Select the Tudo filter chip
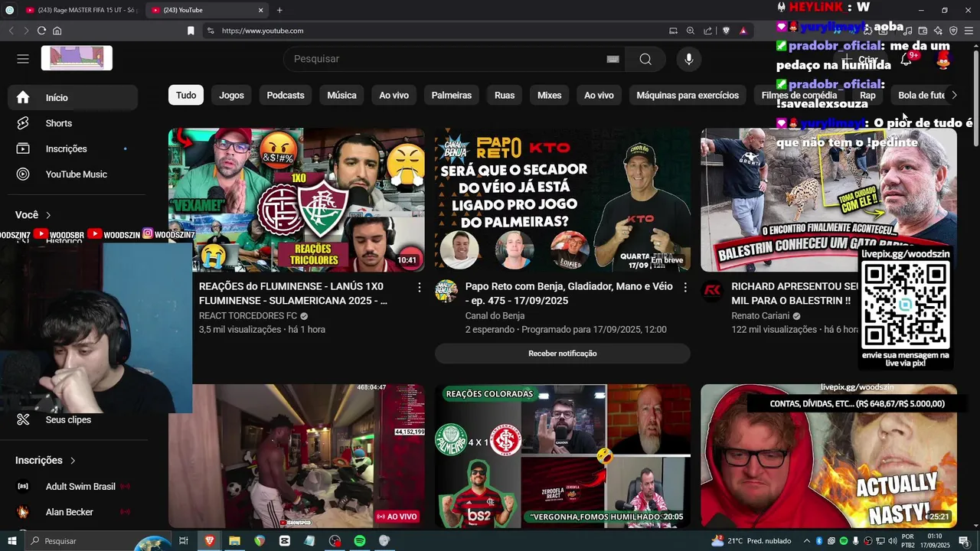The width and height of the screenshot is (980, 551). (186, 95)
